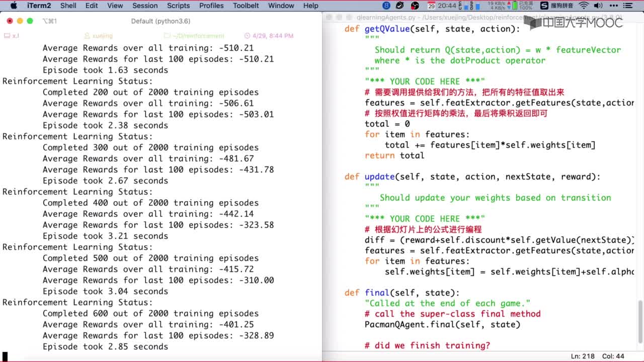Open the Profiles menu
The height and width of the screenshot is (362, 644).
pyautogui.click(x=211, y=6)
